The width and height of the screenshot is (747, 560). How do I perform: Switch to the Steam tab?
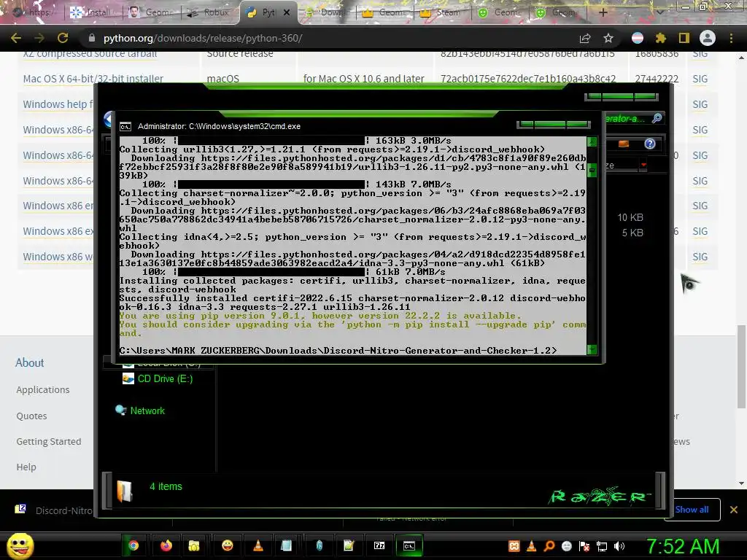point(441,12)
